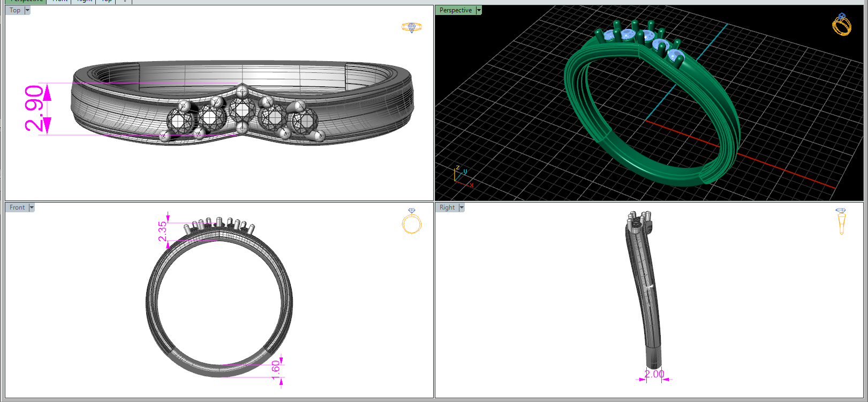
Task: Select the 2.00 dimension in Right viewport
Action: [654, 374]
